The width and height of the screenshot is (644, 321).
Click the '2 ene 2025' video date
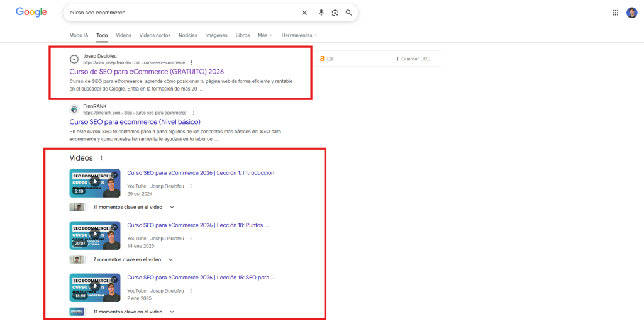139,298
